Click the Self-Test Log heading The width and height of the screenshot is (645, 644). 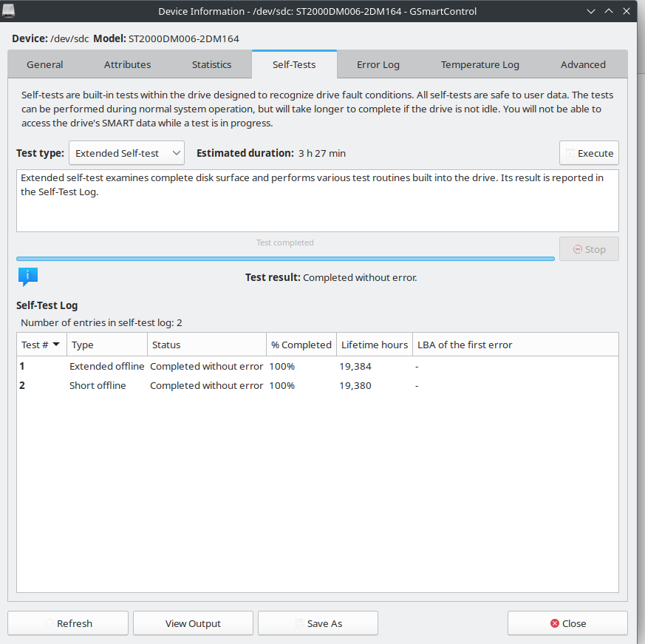point(47,305)
